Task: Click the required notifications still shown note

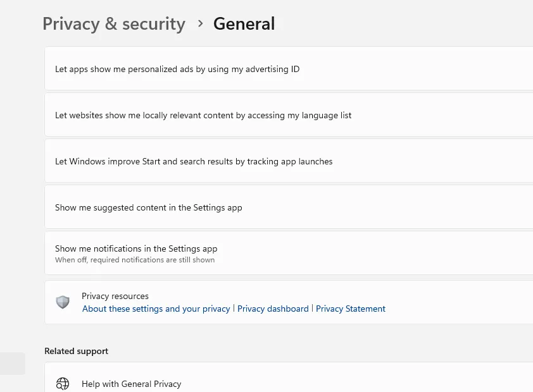Action: (135, 260)
